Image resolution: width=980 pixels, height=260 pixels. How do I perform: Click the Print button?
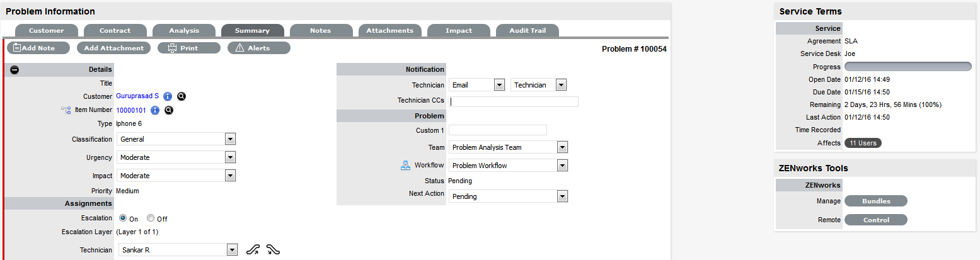pos(189,48)
